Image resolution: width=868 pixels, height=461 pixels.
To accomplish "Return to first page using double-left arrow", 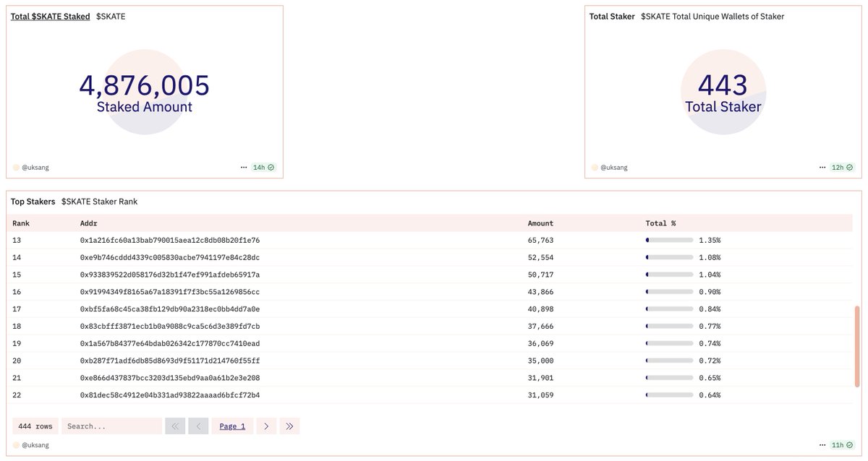I will pyautogui.click(x=175, y=426).
